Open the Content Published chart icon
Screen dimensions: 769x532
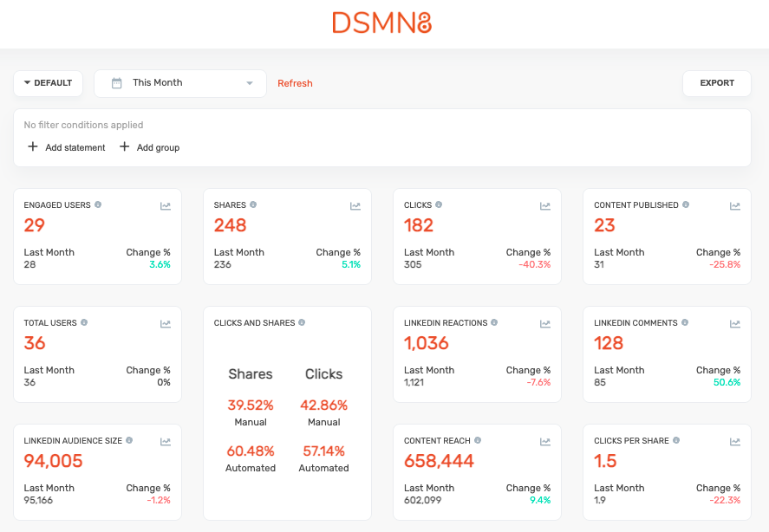pyautogui.click(x=735, y=206)
